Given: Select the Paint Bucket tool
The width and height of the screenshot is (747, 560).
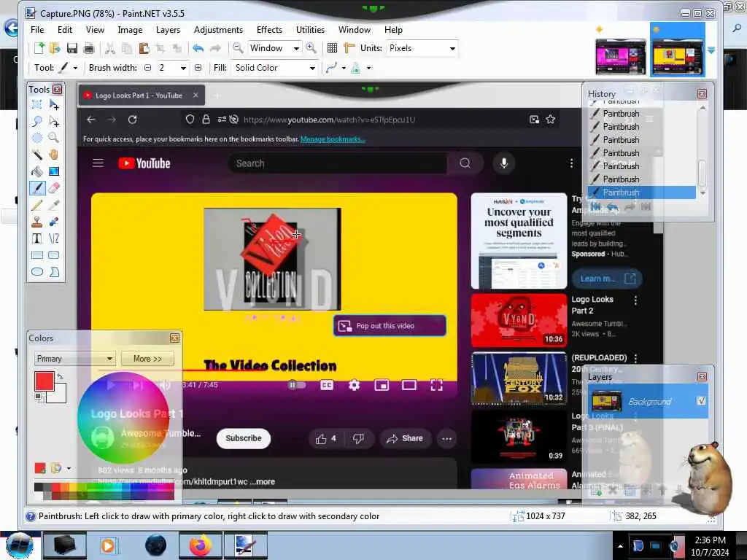Looking at the screenshot, I should 36,171.
